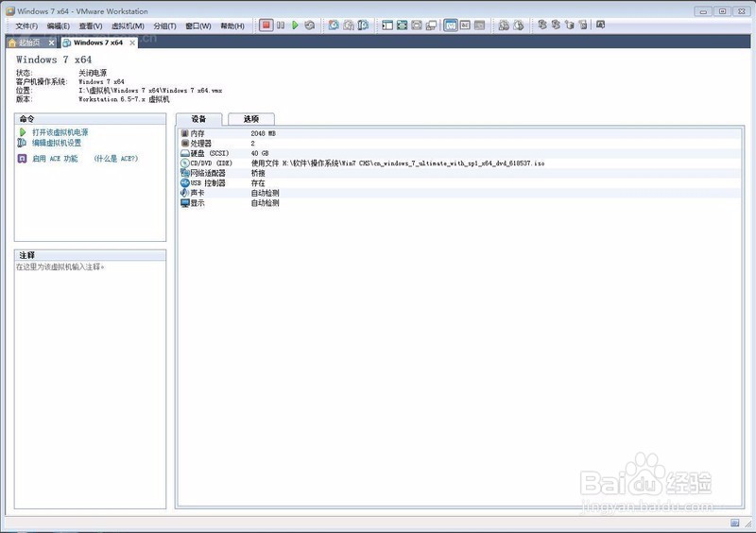756x533 pixels.
Task: Select the 处理器 device row
Action: (x=459, y=144)
